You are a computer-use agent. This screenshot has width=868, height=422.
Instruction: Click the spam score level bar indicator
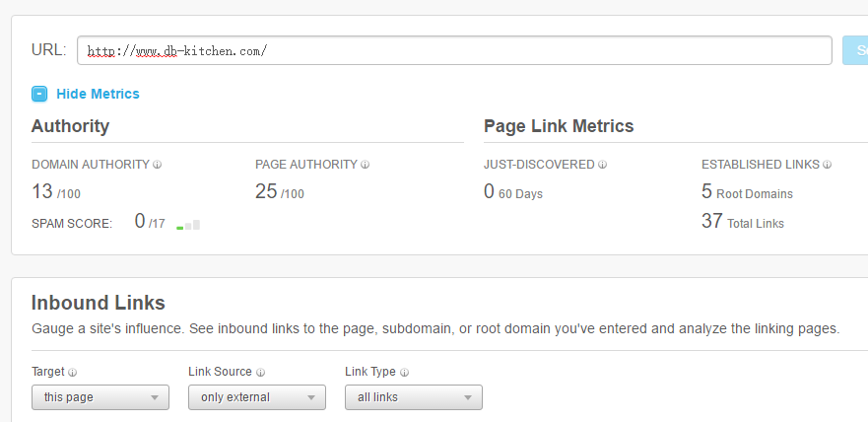[x=188, y=225]
